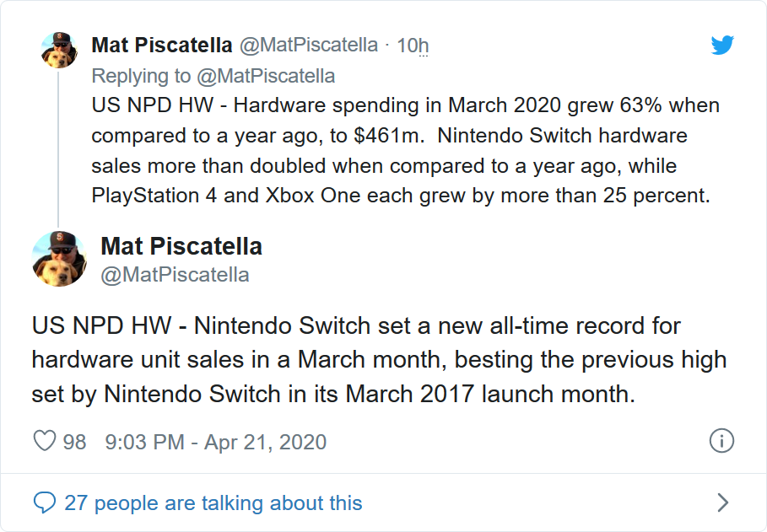This screenshot has width=767, height=532.
Task: Open the small avatar on the parent tweet
Action: pos(59,51)
